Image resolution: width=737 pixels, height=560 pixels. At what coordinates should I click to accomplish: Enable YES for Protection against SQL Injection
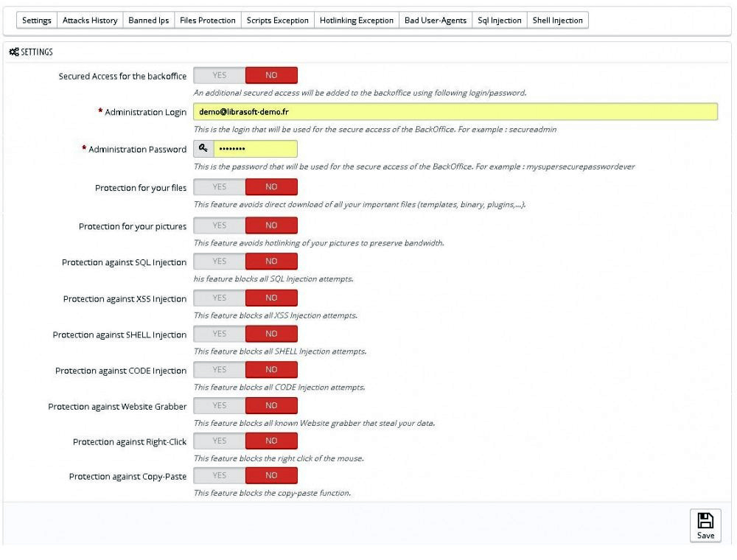pyautogui.click(x=220, y=261)
